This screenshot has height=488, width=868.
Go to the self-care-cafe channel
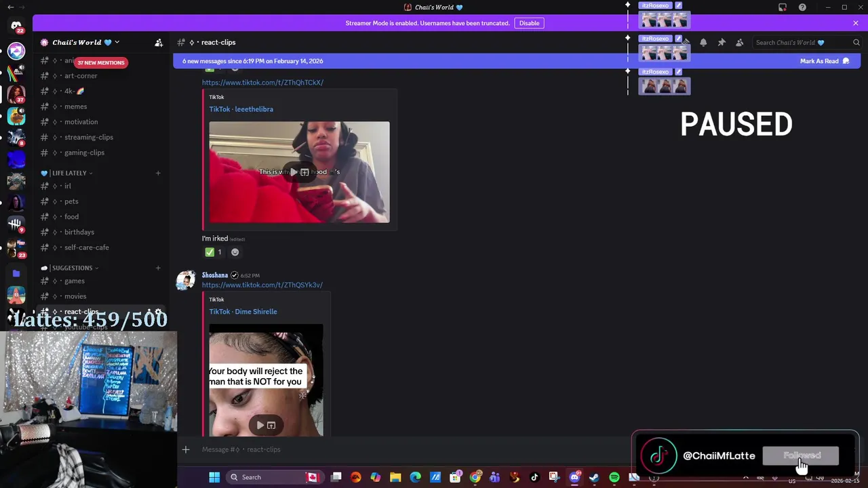tap(86, 247)
